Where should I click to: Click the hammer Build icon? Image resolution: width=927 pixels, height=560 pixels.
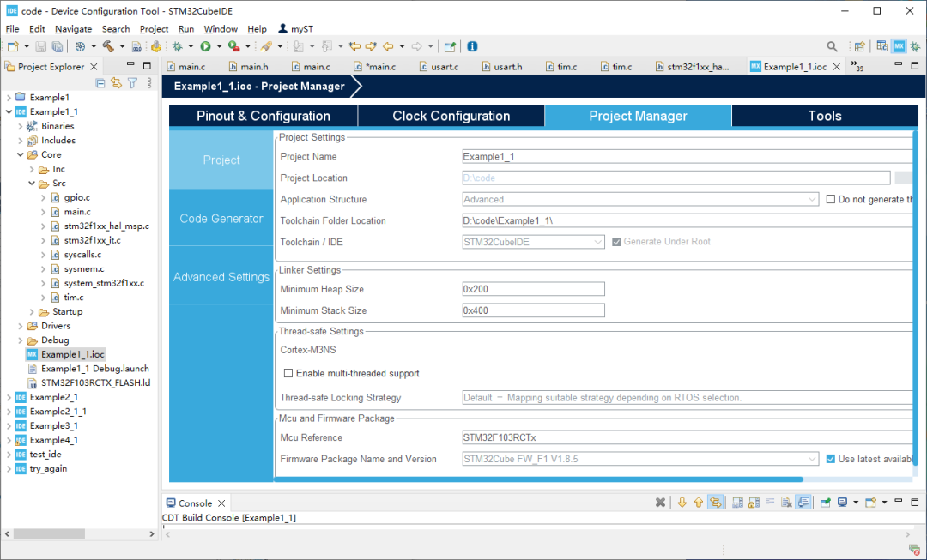tap(108, 46)
